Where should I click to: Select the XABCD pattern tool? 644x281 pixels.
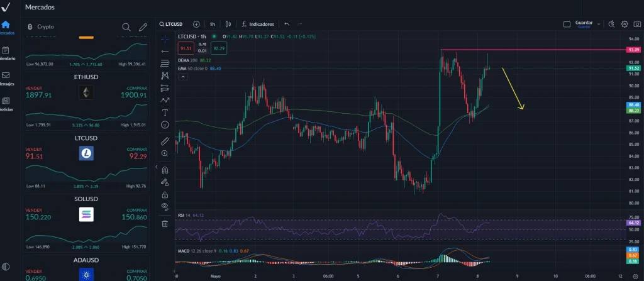pos(165,75)
